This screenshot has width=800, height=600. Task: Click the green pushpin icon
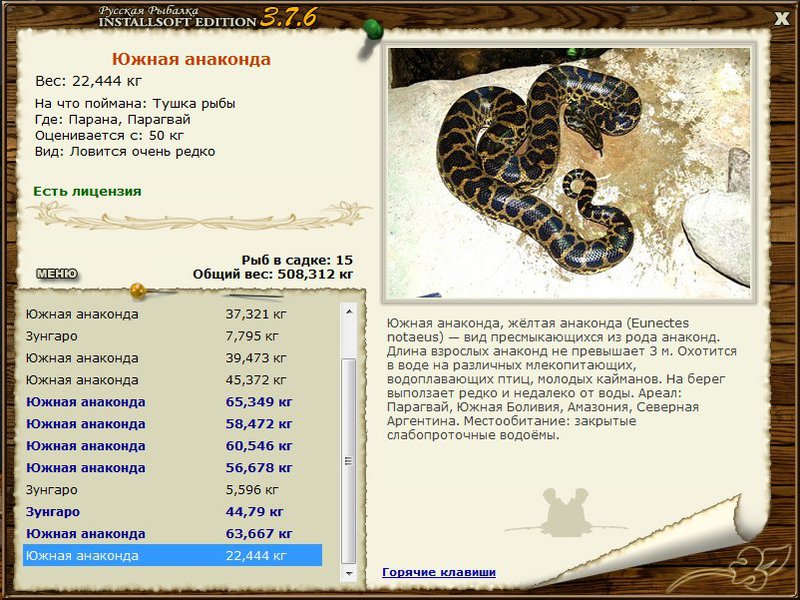[372, 32]
